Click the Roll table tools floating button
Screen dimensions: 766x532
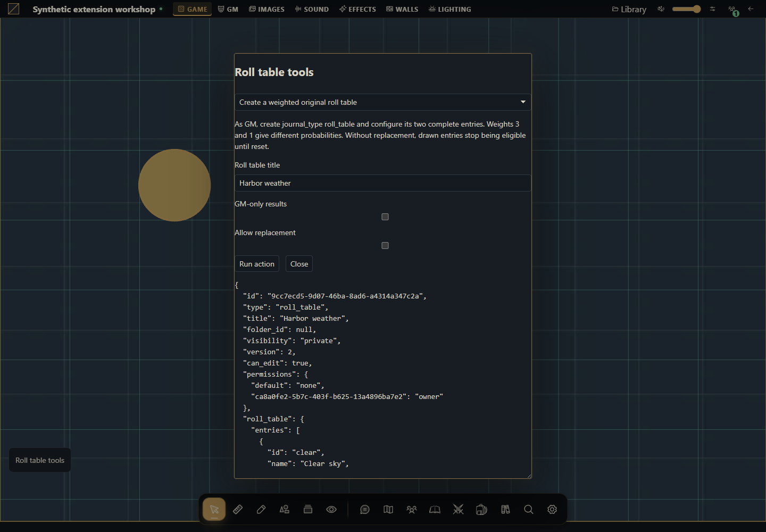point(40,460)
